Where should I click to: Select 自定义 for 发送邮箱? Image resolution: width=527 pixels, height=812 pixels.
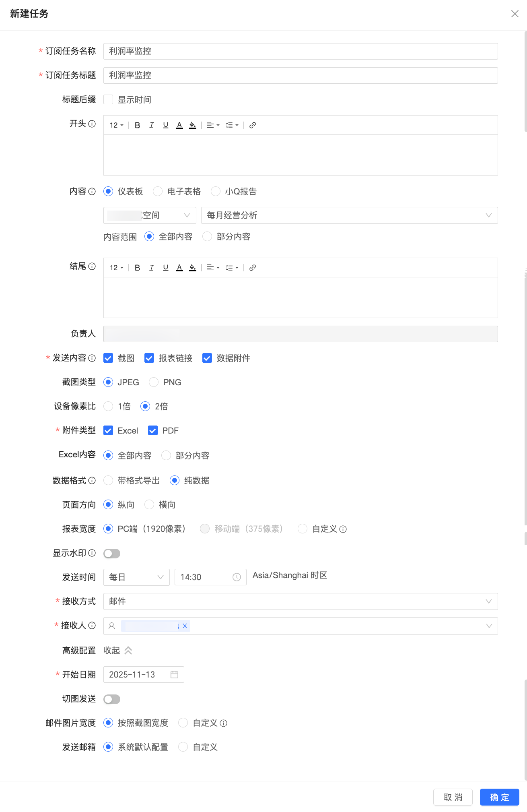[x=183, y=747]
